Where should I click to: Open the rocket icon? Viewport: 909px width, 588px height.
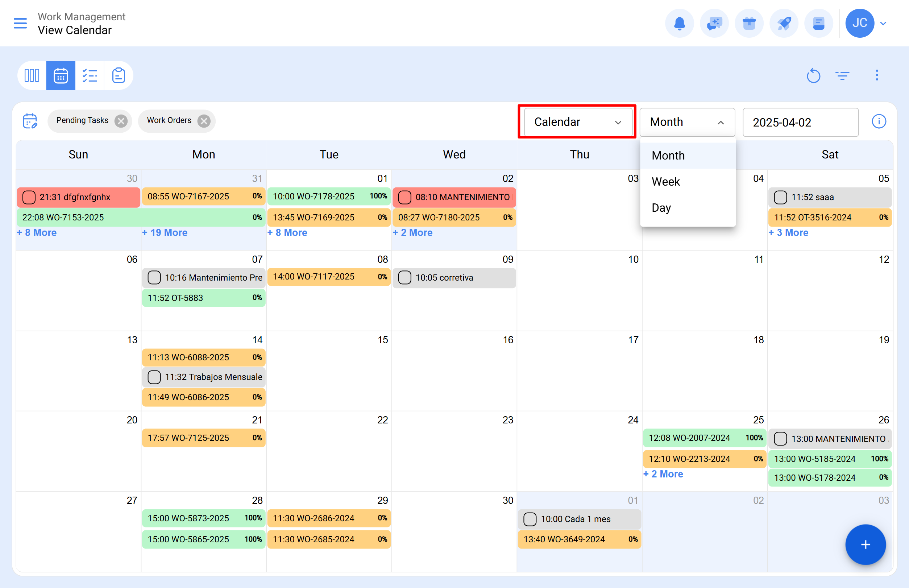point(784,23)
